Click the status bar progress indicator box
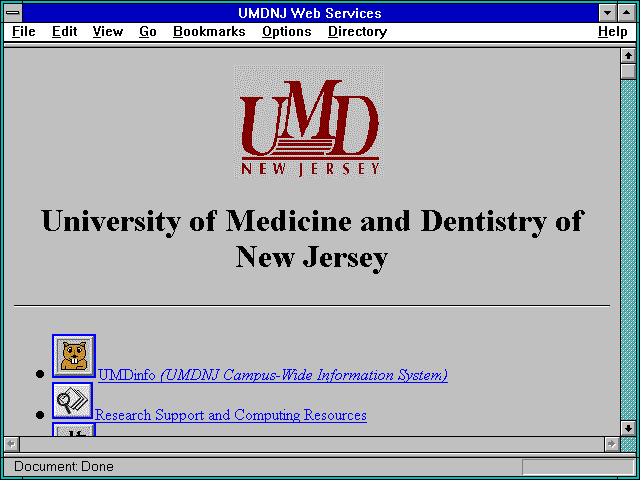 click(x=578, y=467)
